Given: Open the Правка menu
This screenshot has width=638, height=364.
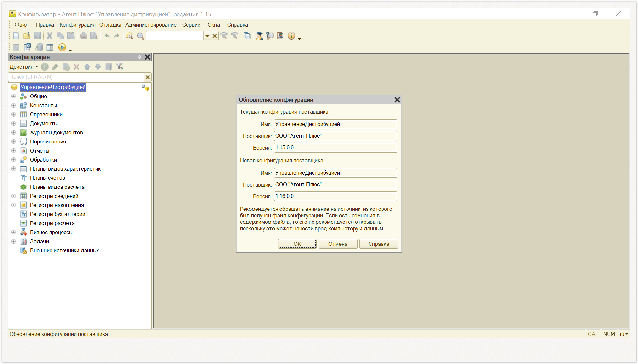Looking at the screenshot, I should [x=45, y=25].
